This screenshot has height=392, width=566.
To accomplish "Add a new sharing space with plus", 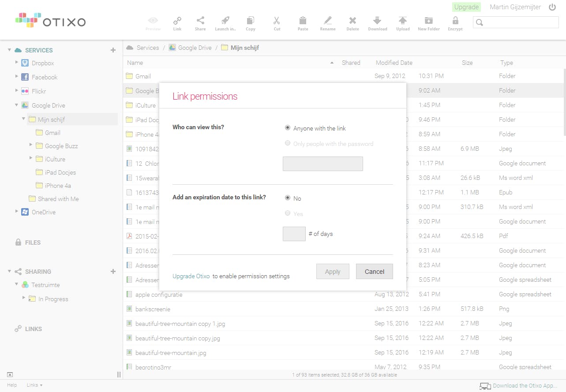I will 113,272.
